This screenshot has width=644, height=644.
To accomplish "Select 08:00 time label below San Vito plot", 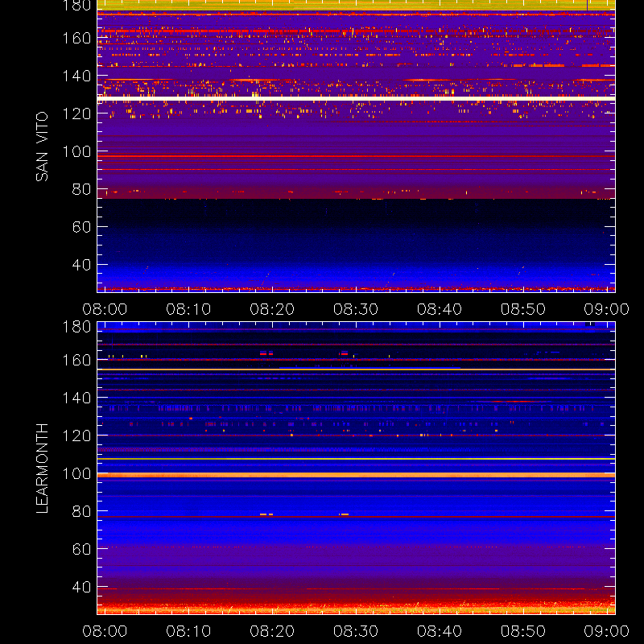I will click(x=105, y=309).
